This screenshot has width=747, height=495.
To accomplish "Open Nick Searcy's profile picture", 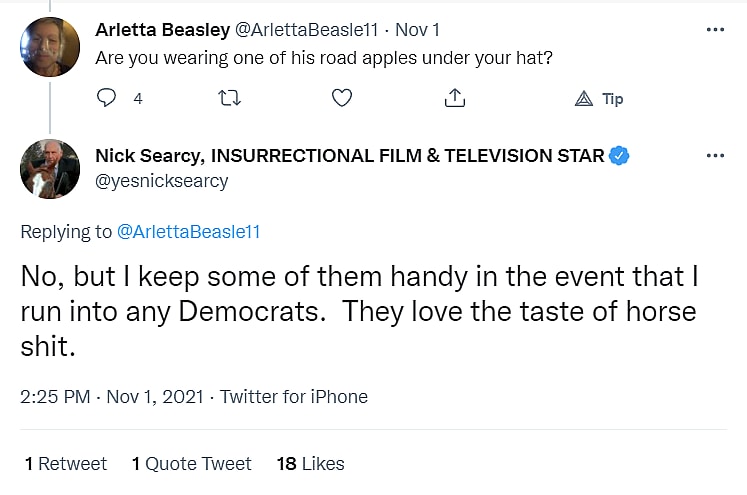I will (x=50, y=169).
